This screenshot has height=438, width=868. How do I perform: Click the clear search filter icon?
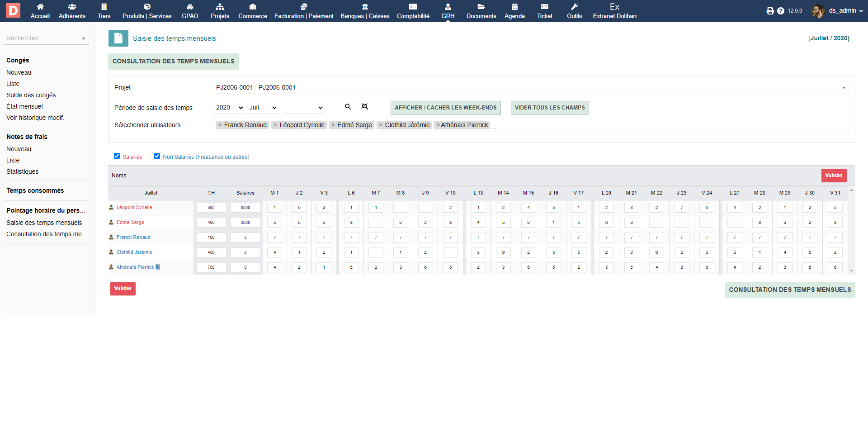(364, 107)
